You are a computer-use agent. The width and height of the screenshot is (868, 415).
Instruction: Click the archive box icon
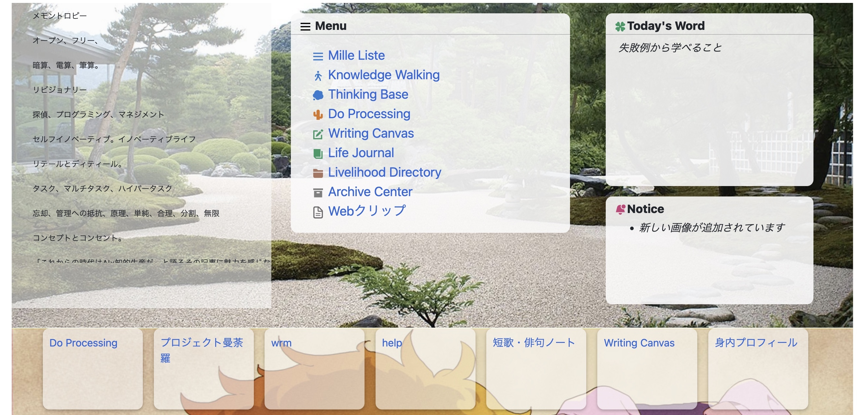pos(318,193)
